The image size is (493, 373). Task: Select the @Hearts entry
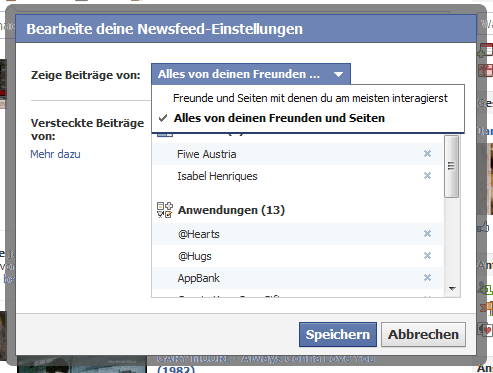pos(298,234)
